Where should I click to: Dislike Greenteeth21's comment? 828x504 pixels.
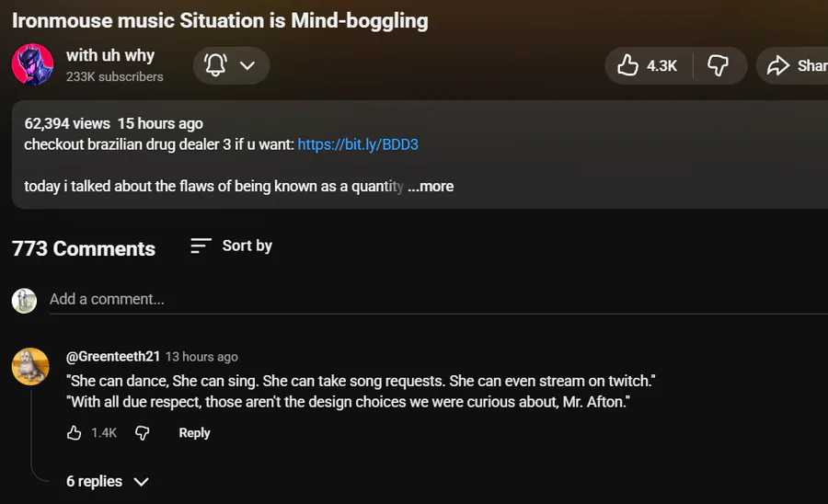pyautogui.click(x=142, y=432)
